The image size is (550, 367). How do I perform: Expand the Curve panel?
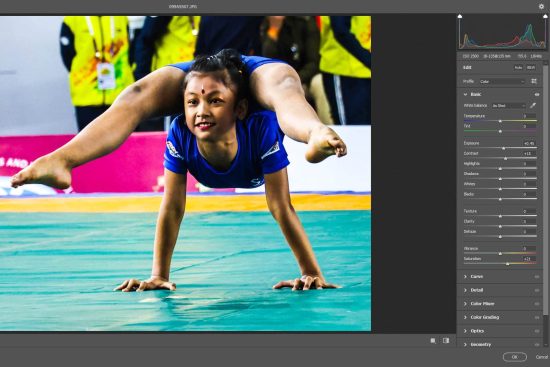[x=465, y=276]
